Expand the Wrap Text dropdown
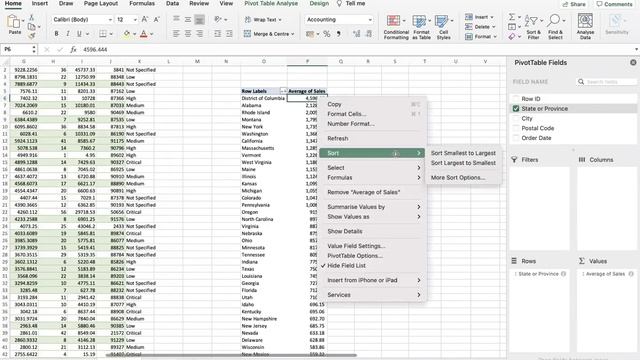 point(280,20)
